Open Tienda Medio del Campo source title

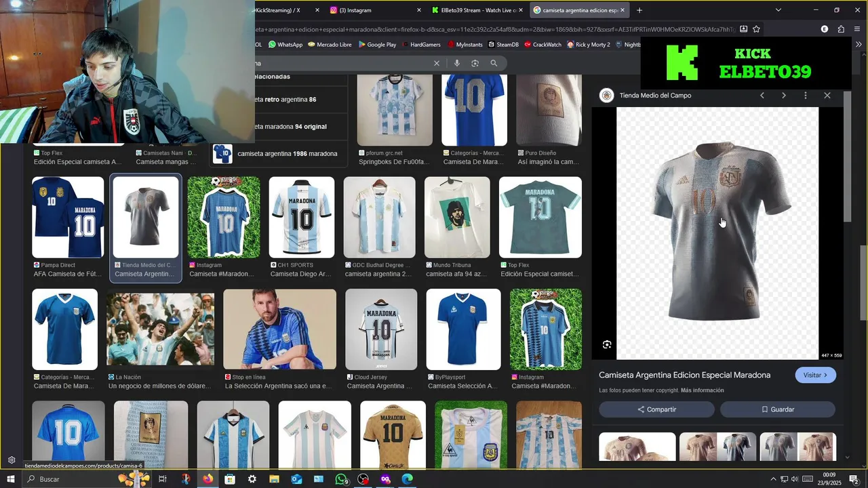[x=655, y=96]
